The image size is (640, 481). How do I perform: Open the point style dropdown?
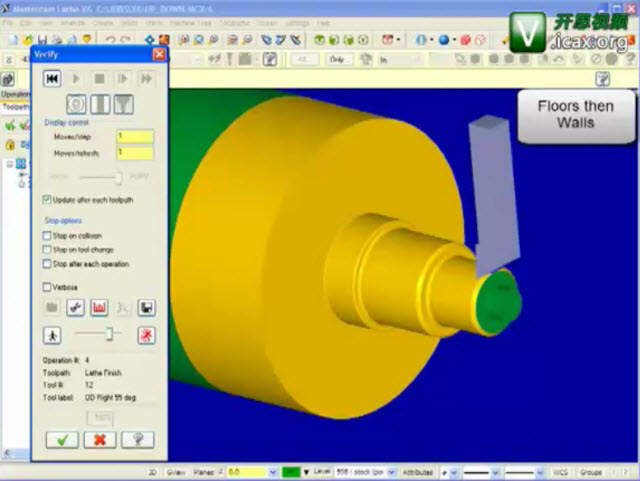point(454,472)
